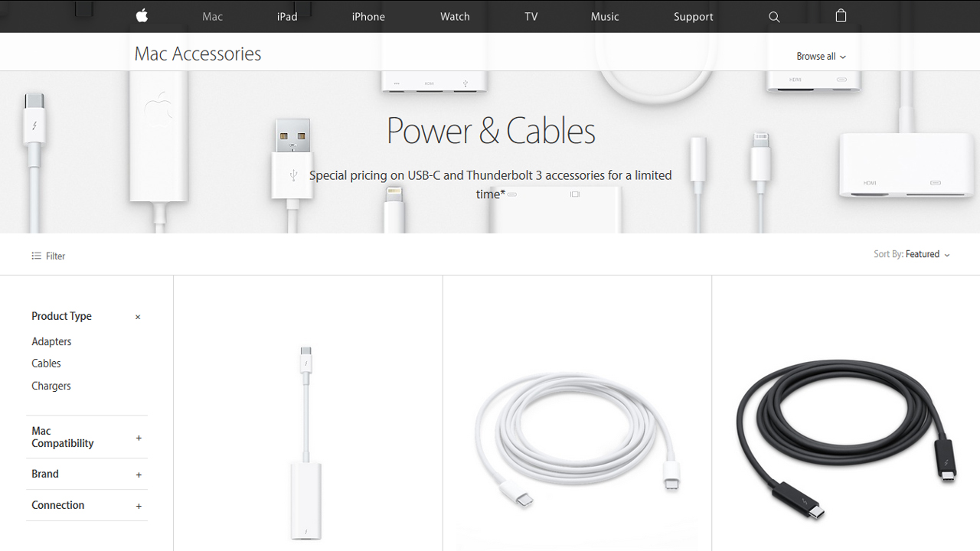This screenshot has width=980, height=551.
Task: Collapse Product Type with the x icon
Action: (138, 317)
